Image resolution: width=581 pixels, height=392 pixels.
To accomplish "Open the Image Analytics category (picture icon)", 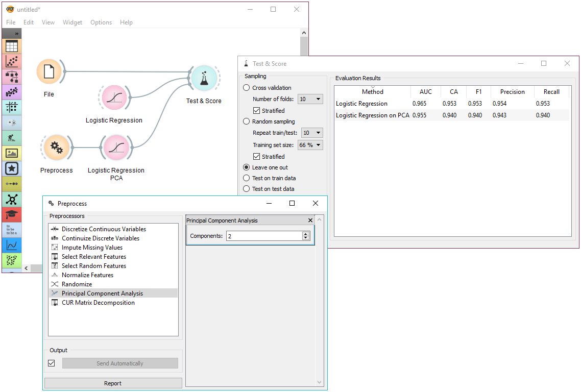I will (x=11, y=153).
